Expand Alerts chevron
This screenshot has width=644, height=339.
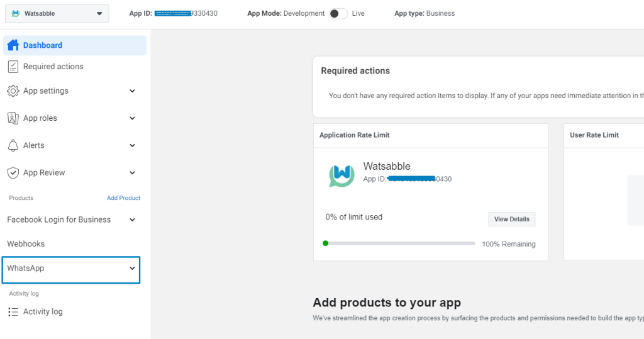tap(132, 145)
